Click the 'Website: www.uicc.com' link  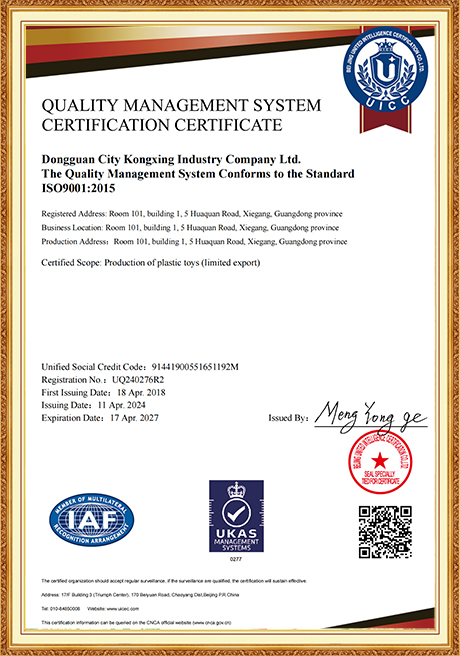(x=113, y=609)
